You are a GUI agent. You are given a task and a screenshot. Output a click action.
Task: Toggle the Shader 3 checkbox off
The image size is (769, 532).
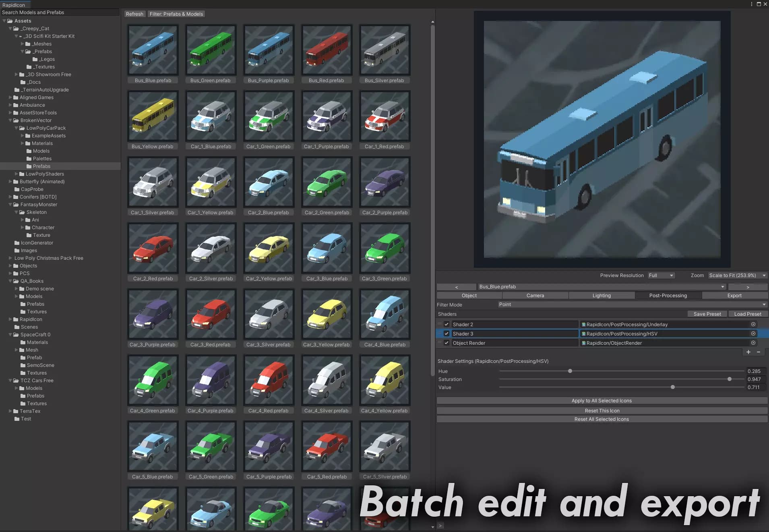click(x=446, y=333)
